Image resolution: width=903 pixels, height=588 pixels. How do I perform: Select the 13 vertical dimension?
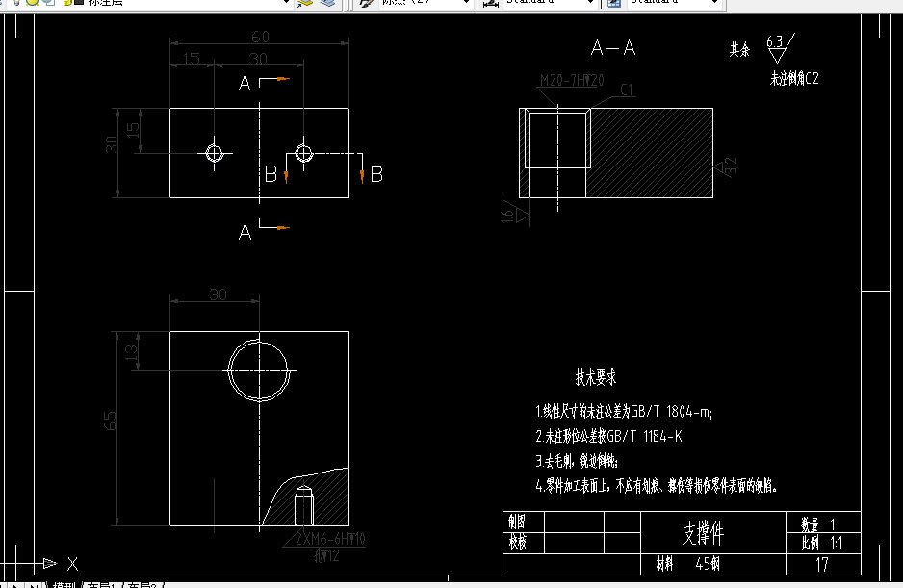pos(132,352)
